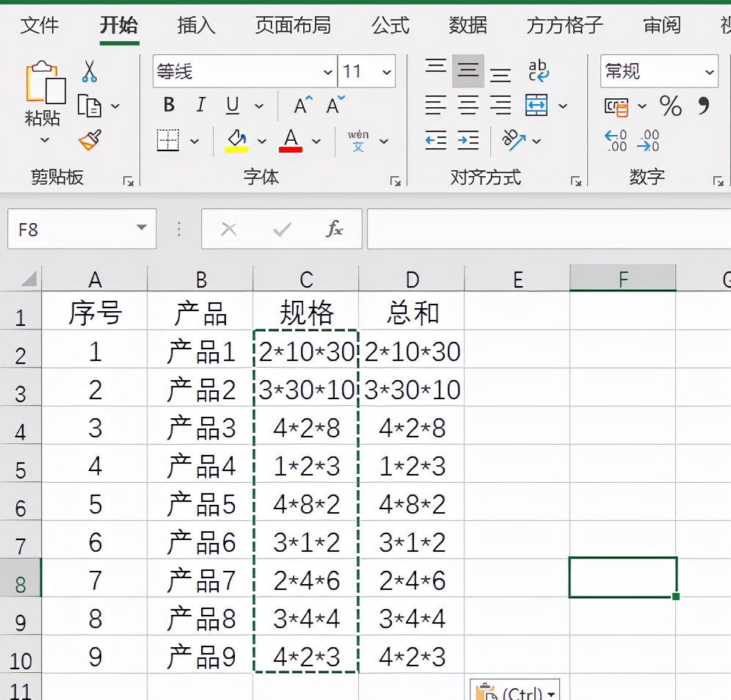The height and width of the screenshot is (700, 731).
Task: Click the Comma Style icon
Action: [703, 107]
